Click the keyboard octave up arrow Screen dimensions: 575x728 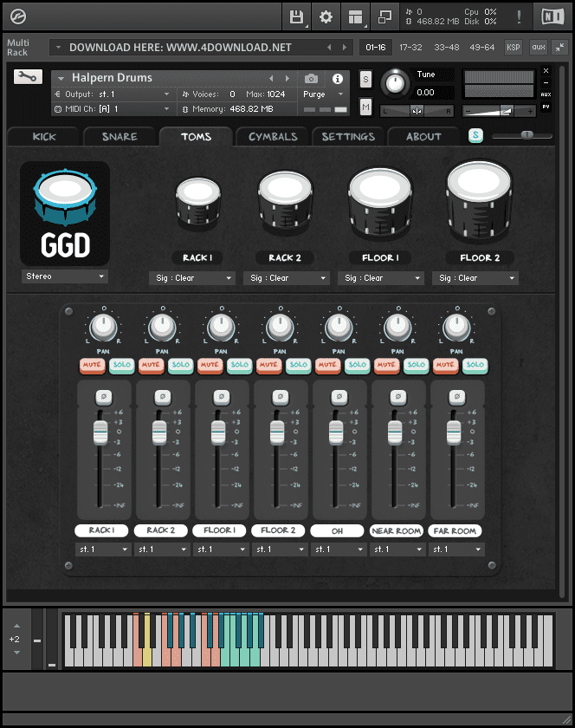pyautogui.click(x=16, y=627)
